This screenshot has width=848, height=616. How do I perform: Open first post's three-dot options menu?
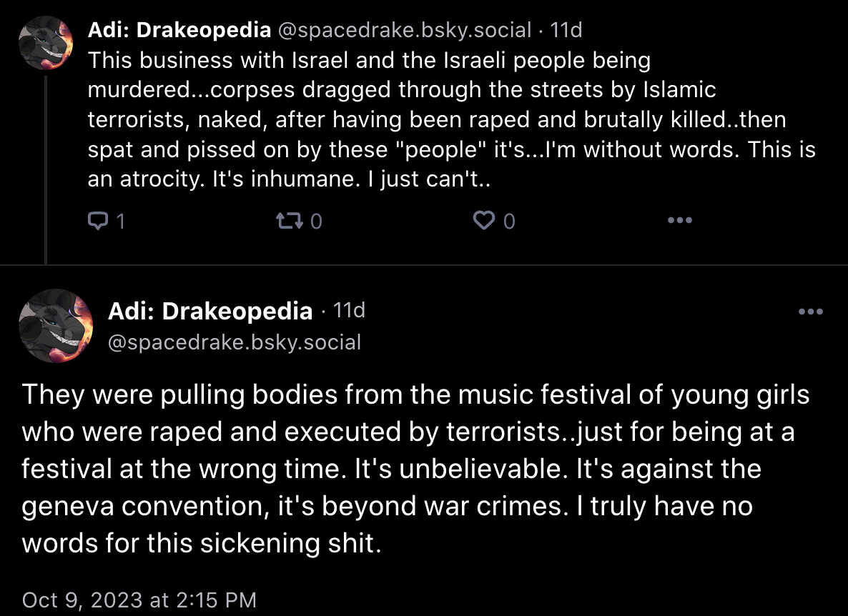pos(680,220)
